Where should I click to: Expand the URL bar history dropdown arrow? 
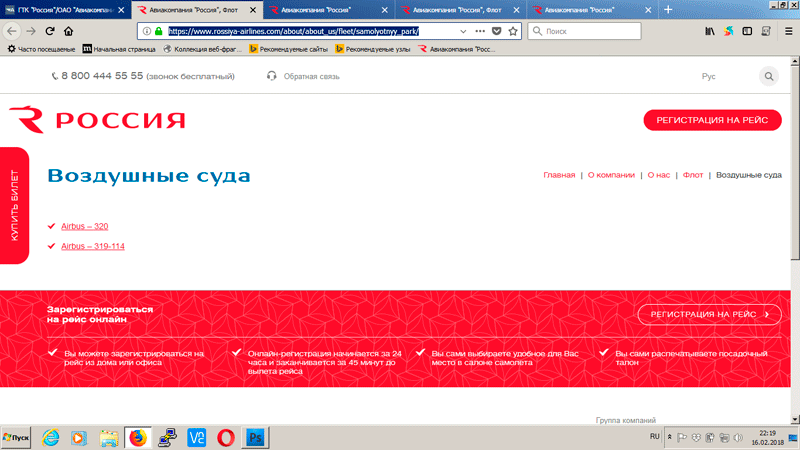coord(463,31)
